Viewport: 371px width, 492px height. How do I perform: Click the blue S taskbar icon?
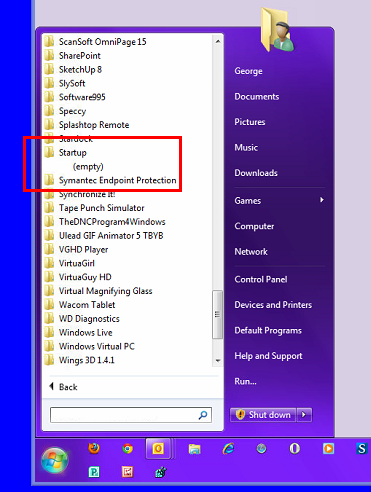[362, 449]
